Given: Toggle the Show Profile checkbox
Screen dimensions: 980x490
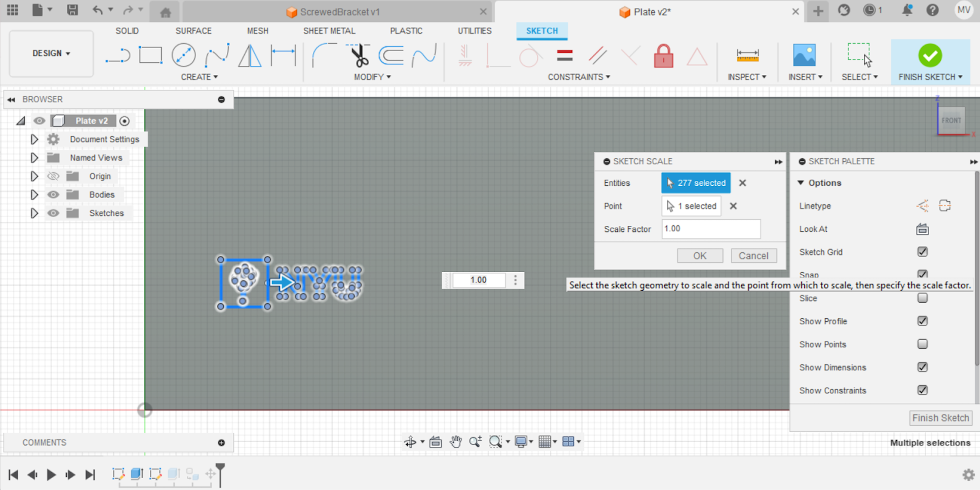Looking at the screenshot, I should [922, 321].
